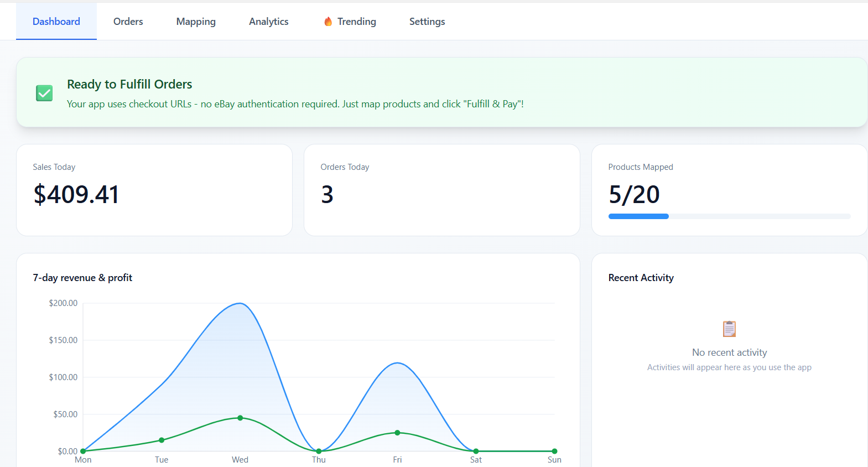Click the flame icon beside Trending

point(328,22)
